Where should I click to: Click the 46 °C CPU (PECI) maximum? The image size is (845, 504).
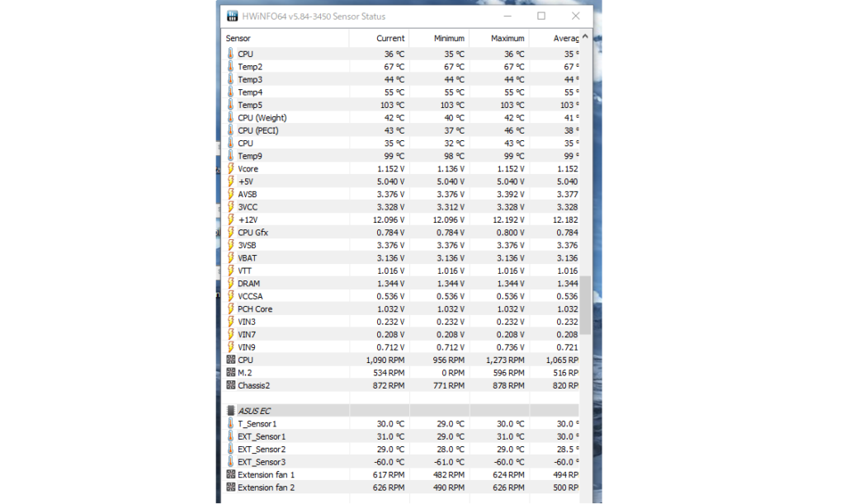pyautogui.click(x=514, y=130)
